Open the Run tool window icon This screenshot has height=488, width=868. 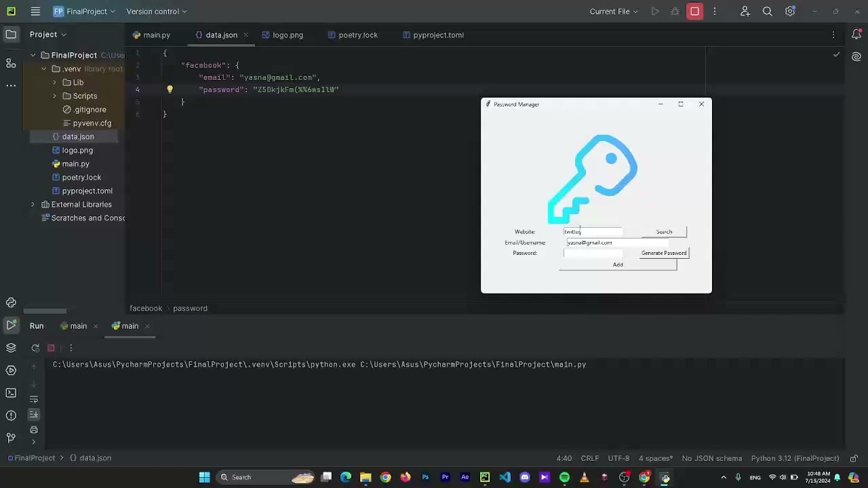coord(11,325)
